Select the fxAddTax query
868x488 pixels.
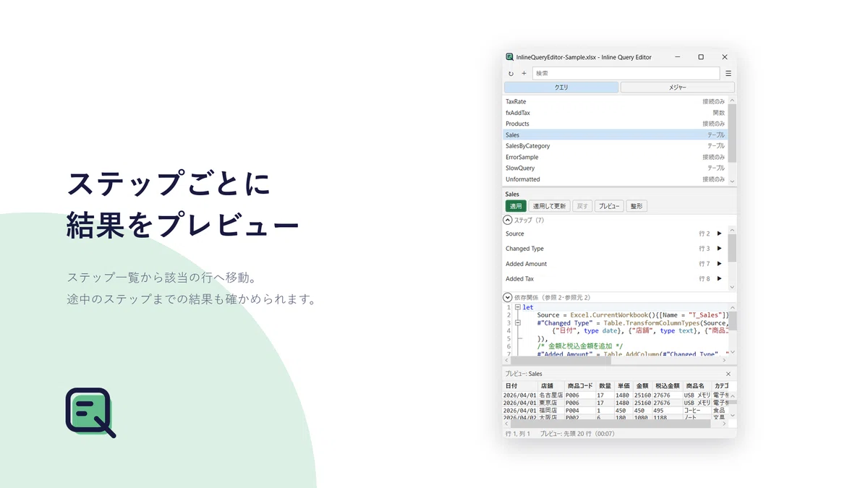[x=615, y=113]
